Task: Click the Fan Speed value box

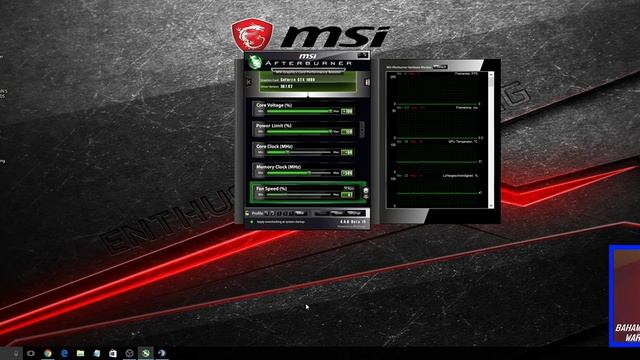Action: coord(347,195)
